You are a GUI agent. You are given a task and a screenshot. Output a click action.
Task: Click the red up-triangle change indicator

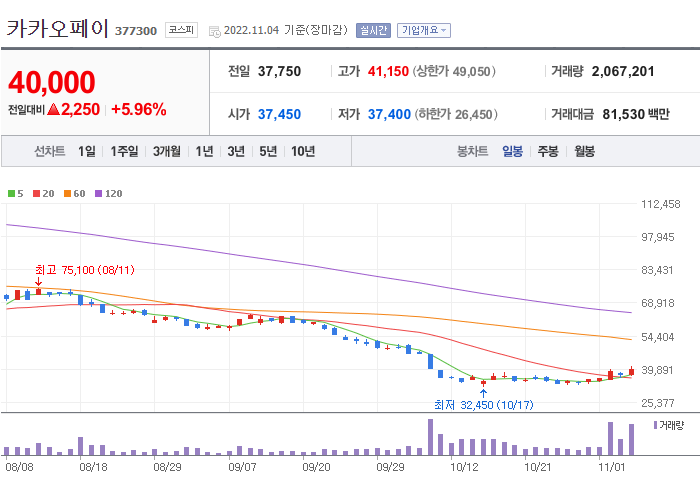click(x=53, y=109)
